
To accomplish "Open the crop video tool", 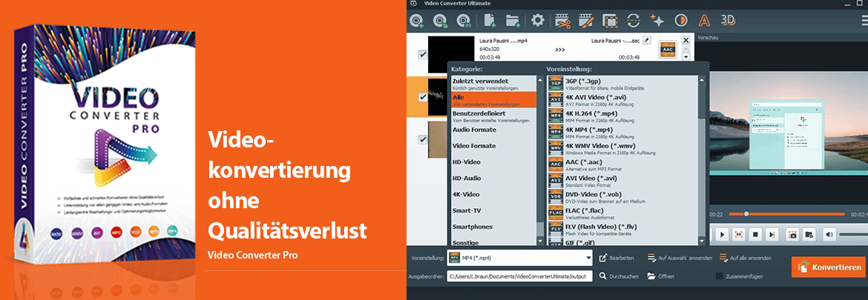I will (610, 19).
